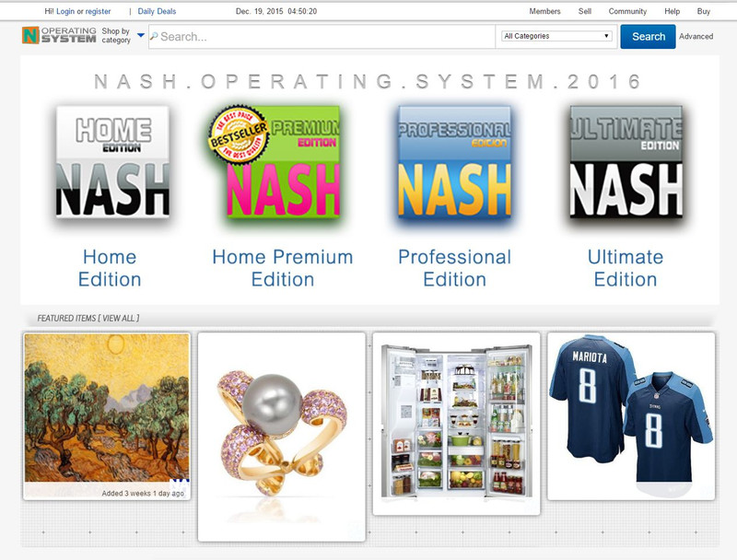Click the Professional Edition title link
Viewport: 737px width, 560px height.
click(454, 268)
